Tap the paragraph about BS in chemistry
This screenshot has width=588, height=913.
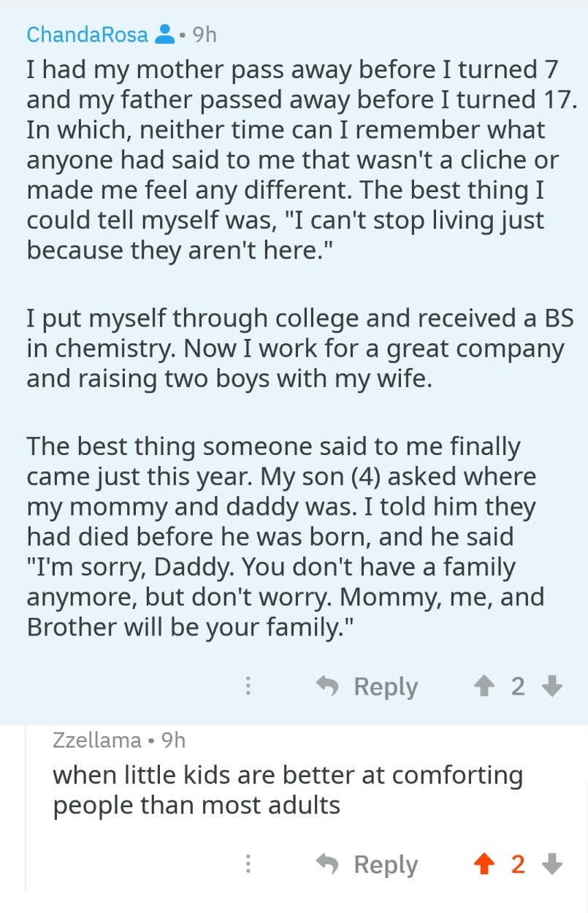(x=292, y=348)
